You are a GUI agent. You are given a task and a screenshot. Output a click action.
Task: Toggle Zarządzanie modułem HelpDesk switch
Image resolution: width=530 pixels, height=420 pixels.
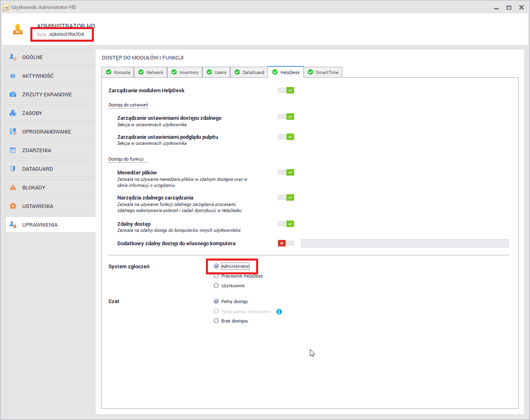[x=286, y=90]
